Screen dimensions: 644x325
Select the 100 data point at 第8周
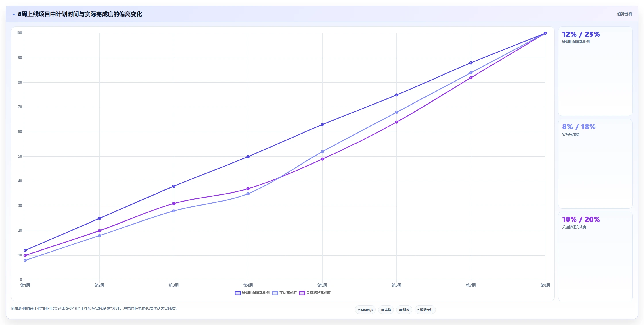[x=545, y=33]
